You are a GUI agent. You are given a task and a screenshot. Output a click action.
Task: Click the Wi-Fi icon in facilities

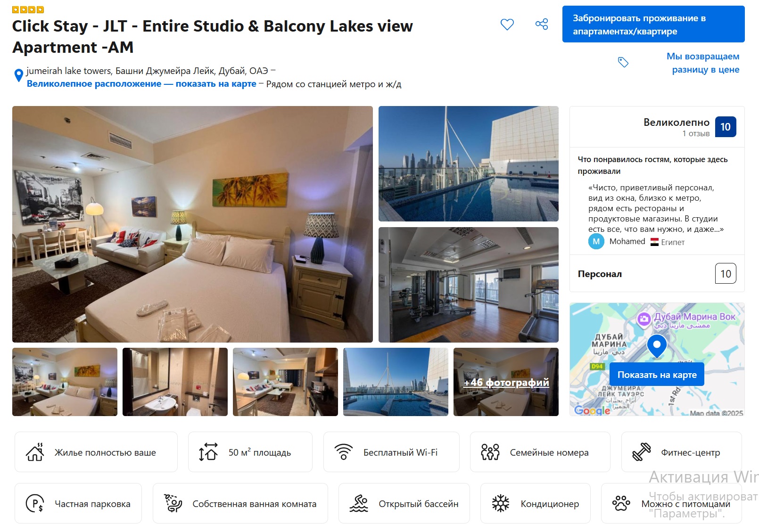(344, 452)
